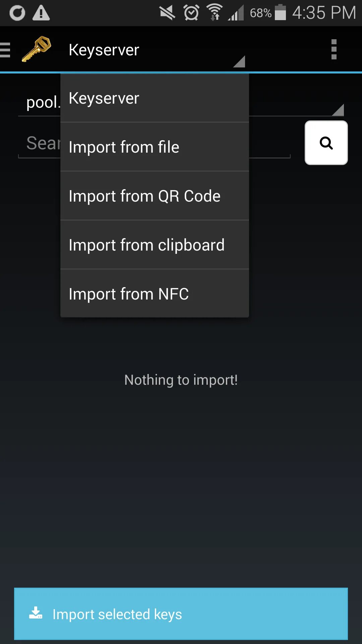
Task: Open the three-dot overflow menu
Action: pyautogui.click(x=334, y=49)
